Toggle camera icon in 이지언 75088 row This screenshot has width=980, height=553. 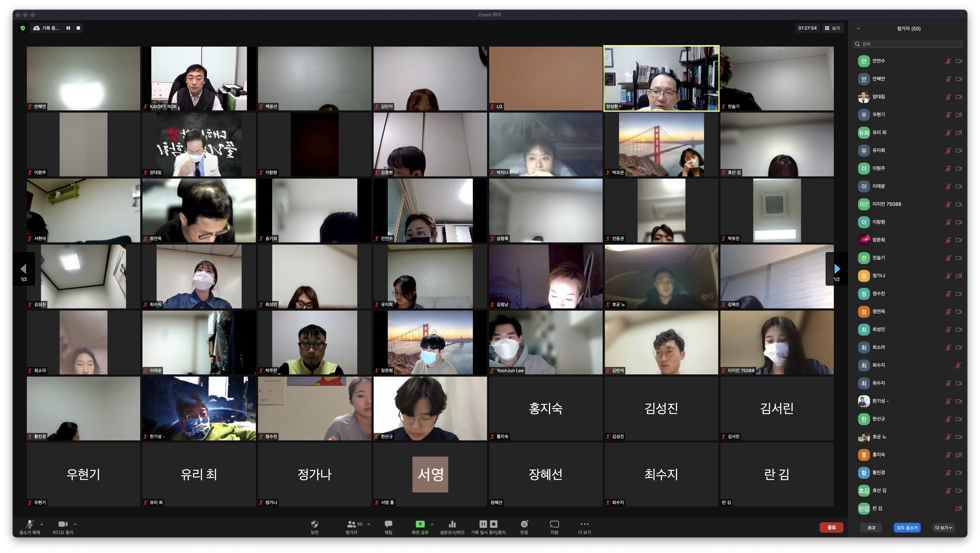pyautogui.click(x=959, y=204)
